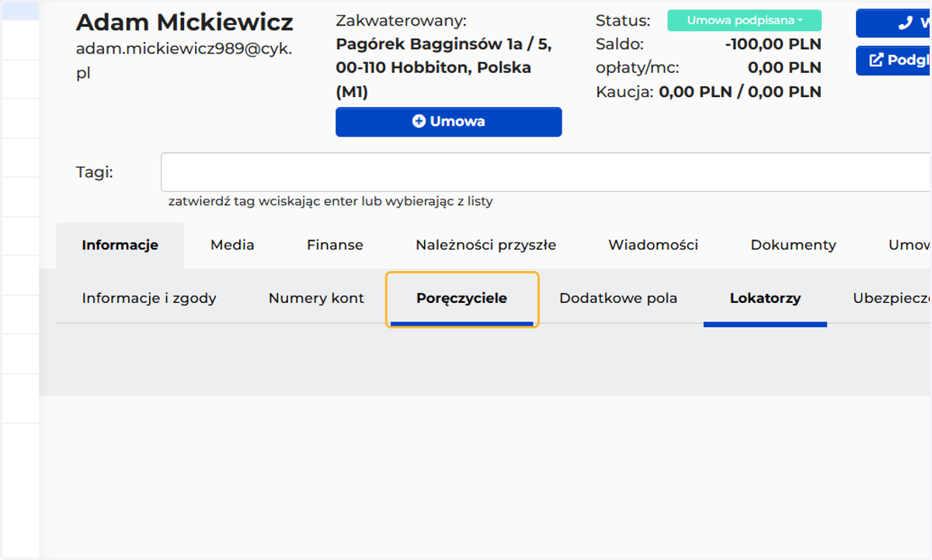Click the email adam.mickiewicz989@cyk.pl
The image size is (932, 560).
click(x=184, y=61)
